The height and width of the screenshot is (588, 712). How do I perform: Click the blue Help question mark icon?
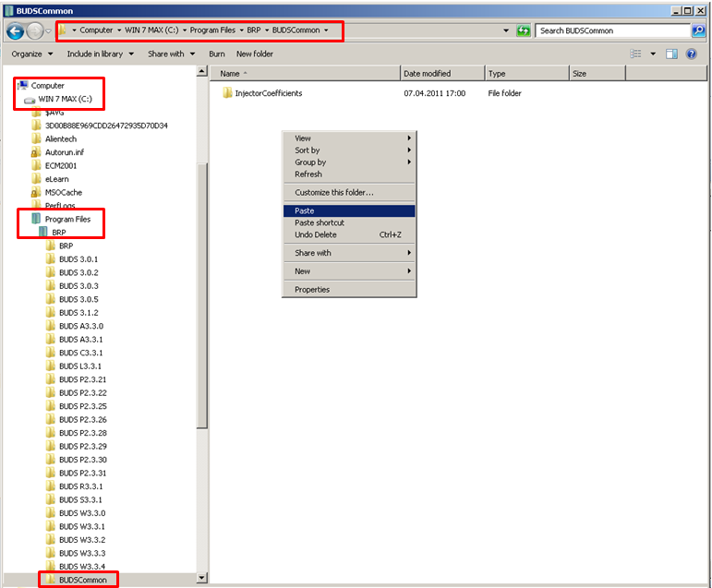pyautogui.click(x=691, y=54)
